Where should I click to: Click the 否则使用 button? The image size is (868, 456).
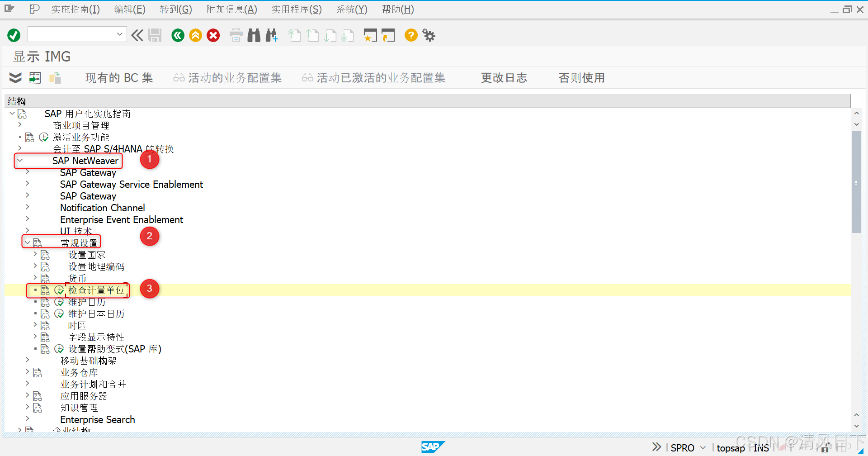click(582, 78)
